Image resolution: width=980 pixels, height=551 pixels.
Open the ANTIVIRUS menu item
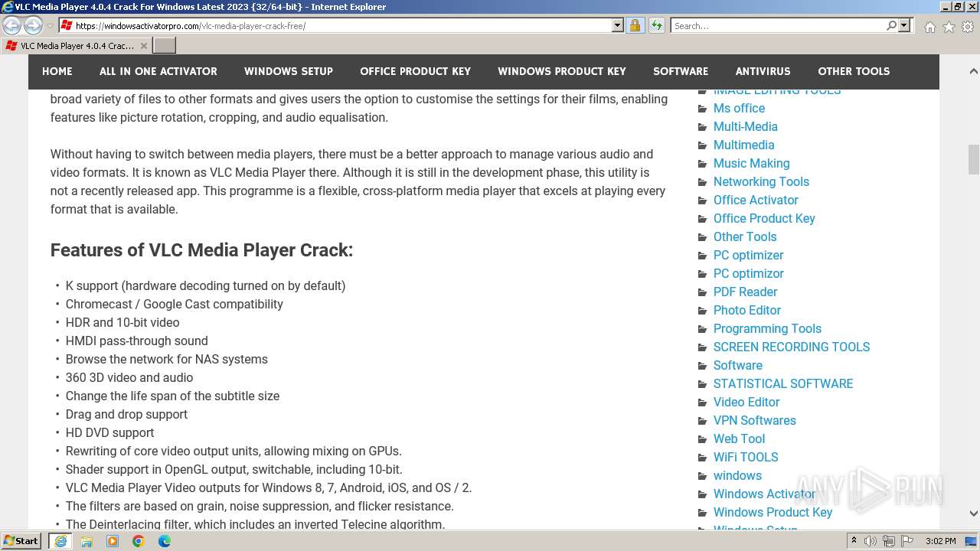coord(763,71)
